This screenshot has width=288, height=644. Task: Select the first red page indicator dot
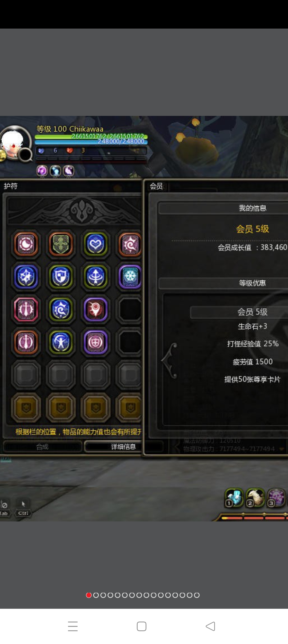tap(89, 595)
